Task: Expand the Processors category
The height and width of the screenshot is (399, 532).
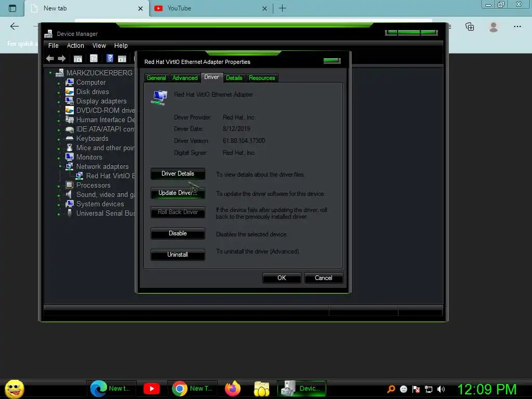Action: [x=59, y=186]
